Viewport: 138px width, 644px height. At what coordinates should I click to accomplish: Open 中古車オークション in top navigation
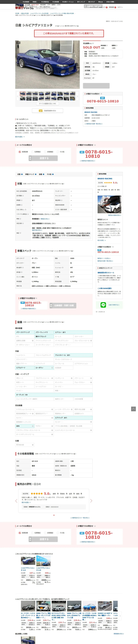tap(68, 2)
